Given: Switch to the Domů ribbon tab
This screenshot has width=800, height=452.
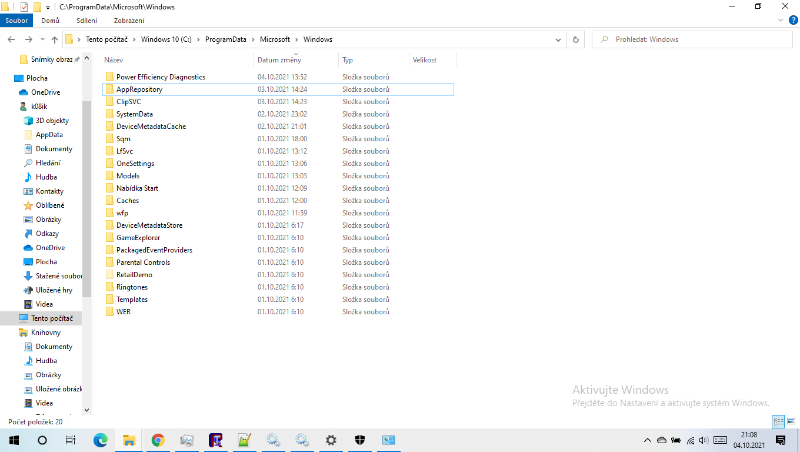Looking at the screenshot, I should point(50,20).
